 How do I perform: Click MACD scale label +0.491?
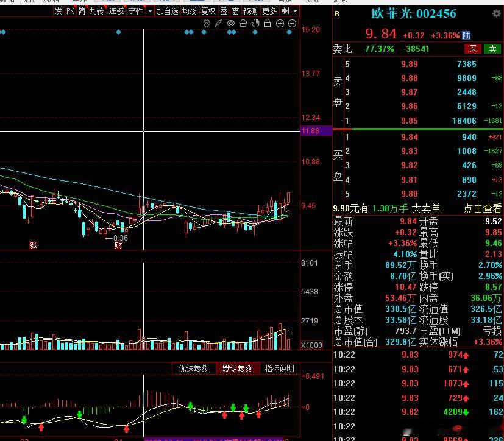point(313,376)
